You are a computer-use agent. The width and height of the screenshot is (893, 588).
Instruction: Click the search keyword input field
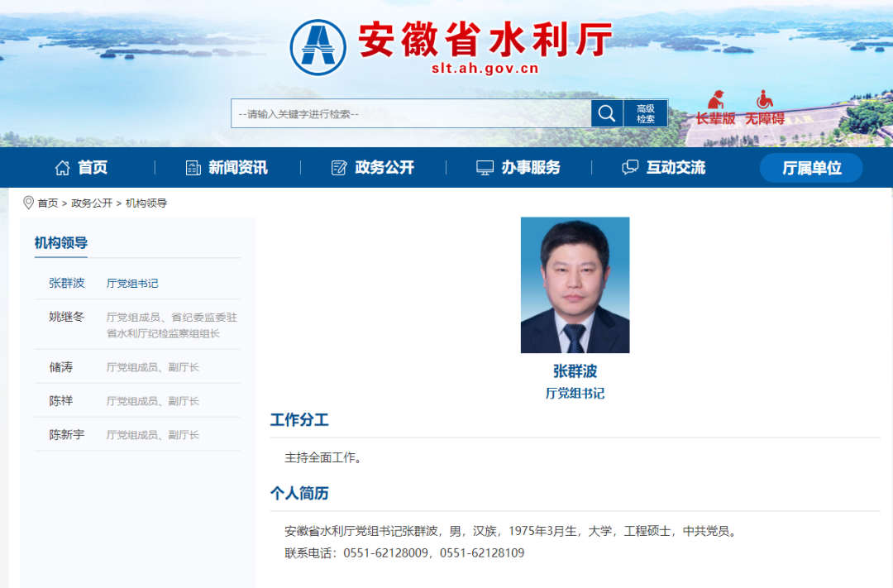[x=405, y=113]
